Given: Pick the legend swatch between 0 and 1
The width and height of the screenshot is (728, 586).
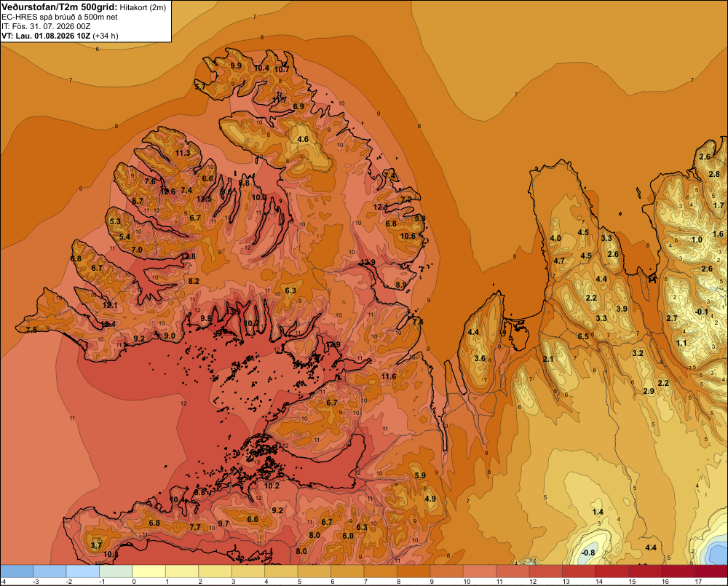Looking at the screenshot, I should coord(149,571).
